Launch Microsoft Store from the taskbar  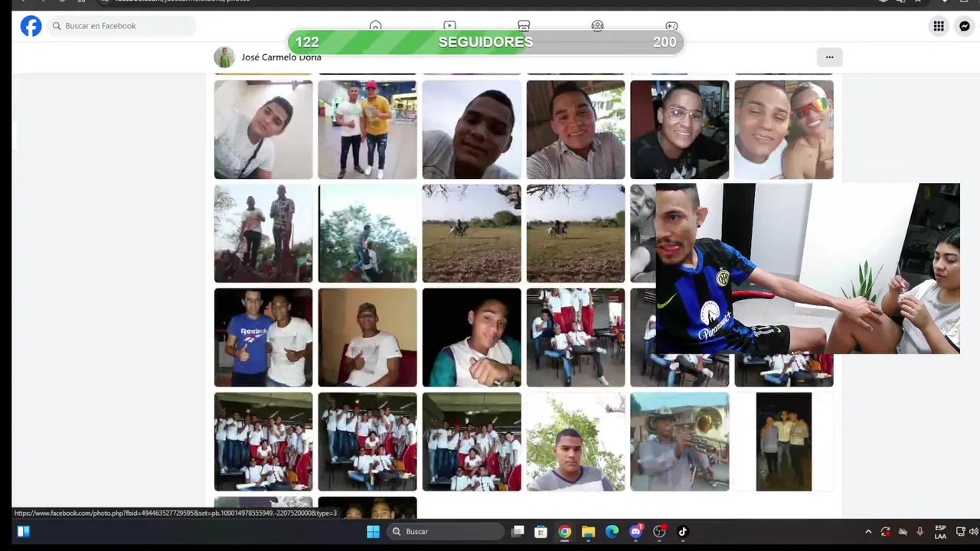(541, 531)
